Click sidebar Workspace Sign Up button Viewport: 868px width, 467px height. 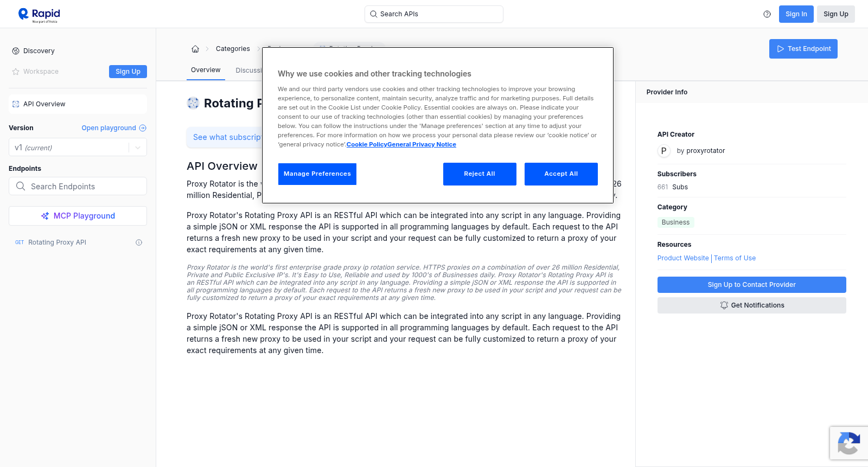[128, 72]
